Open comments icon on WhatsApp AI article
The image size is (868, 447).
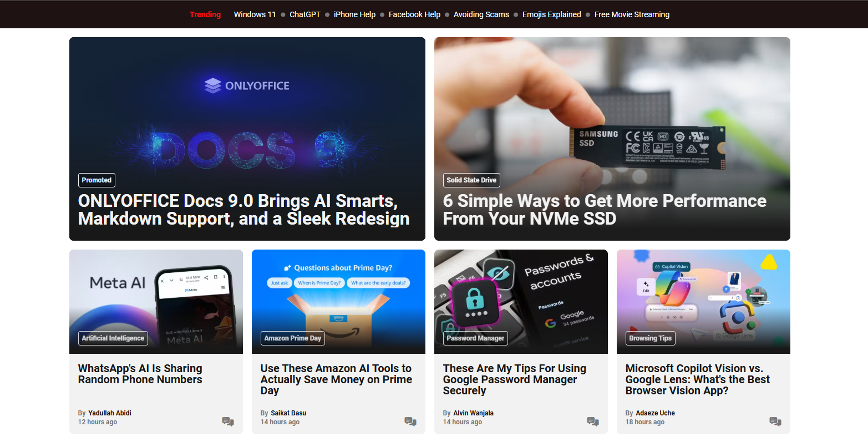coord(228,421)
